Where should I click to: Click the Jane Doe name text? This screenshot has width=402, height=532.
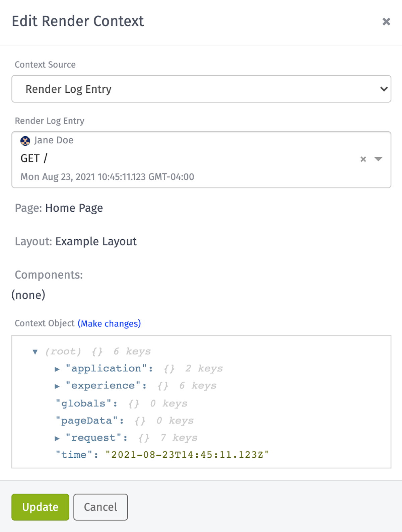pyautogui.click(x=54, y=140)
